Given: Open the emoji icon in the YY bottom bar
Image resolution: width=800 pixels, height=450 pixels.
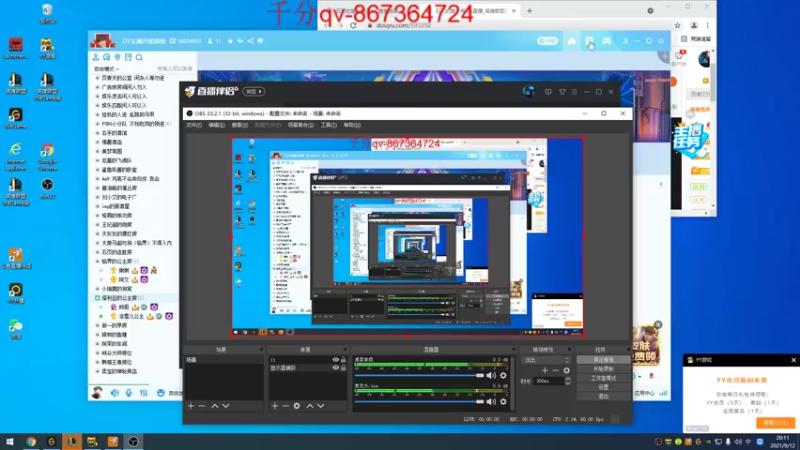Looking at the screenshot, I should 161,393.
